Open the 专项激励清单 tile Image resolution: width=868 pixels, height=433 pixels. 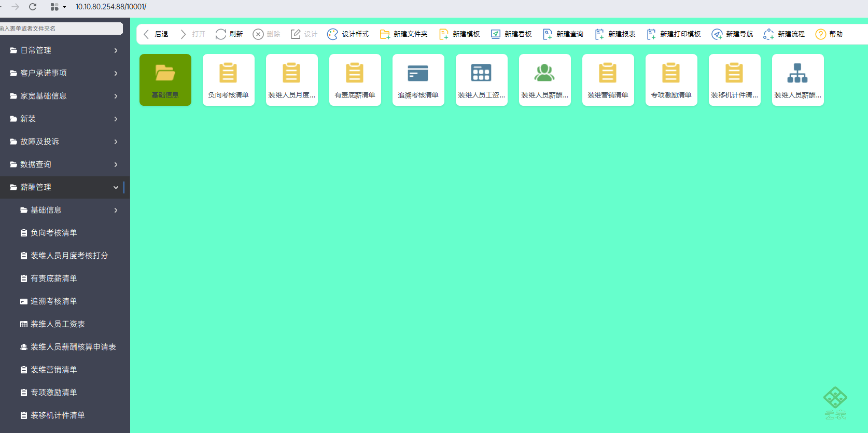click(671, 80)
